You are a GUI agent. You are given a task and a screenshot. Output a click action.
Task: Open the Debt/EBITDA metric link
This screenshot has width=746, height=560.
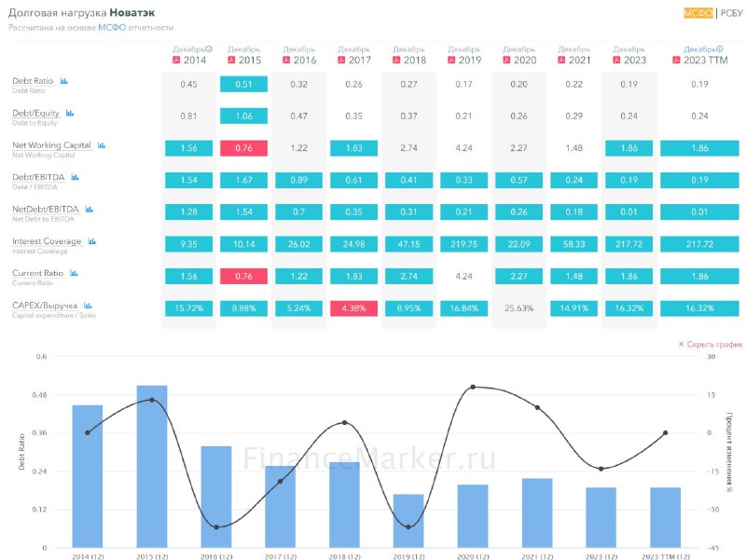coord(38,177)
